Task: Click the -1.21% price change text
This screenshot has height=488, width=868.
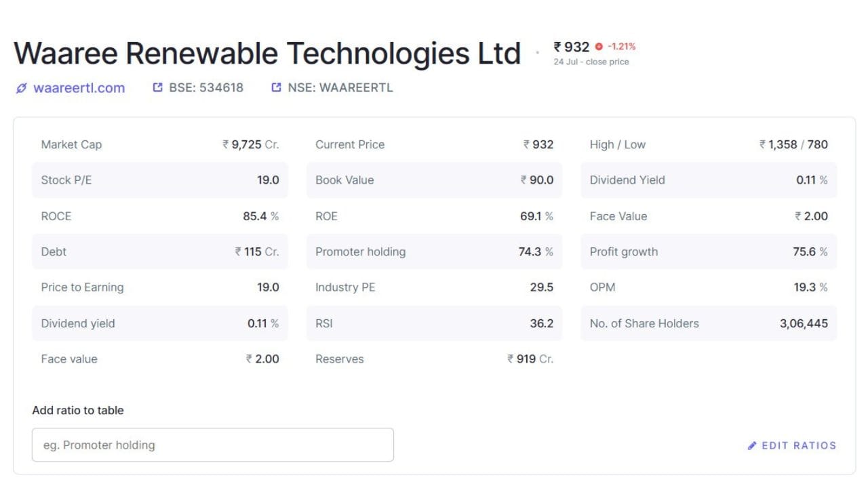Action: [621, 47]
